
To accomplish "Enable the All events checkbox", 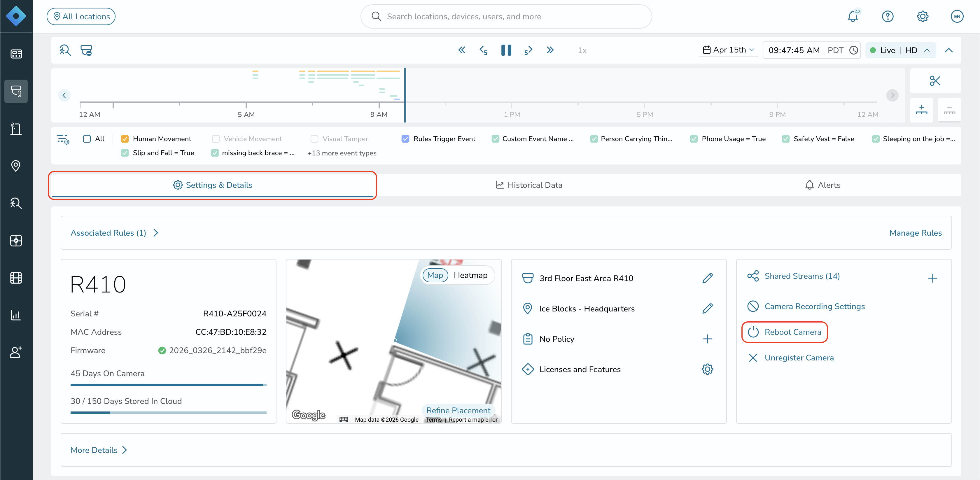I will pyautogui.click(x=87, y=139).
